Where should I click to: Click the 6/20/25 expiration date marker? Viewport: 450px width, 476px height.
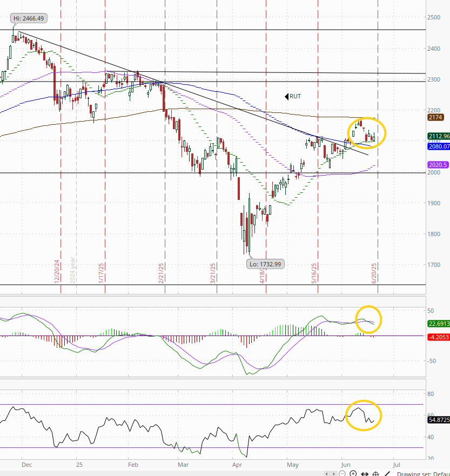click(374, 273)
